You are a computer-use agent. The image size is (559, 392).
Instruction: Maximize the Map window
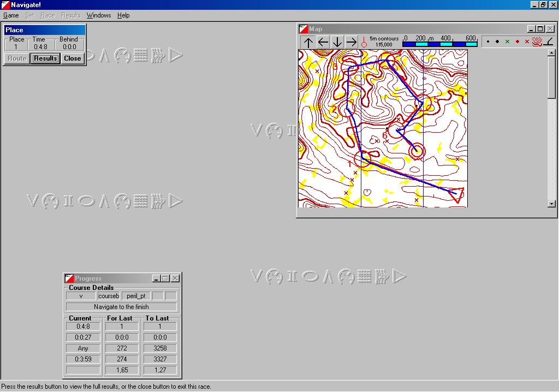(540, 29)
